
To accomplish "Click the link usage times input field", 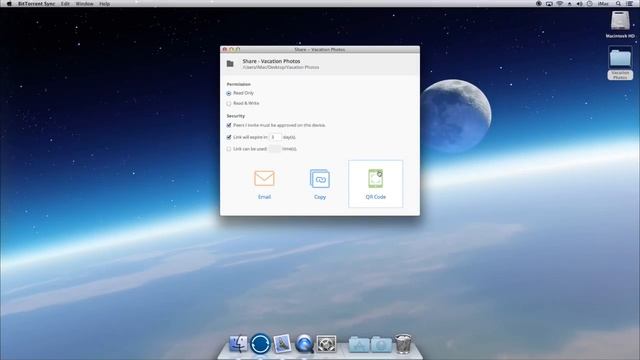I will (275, 149).
